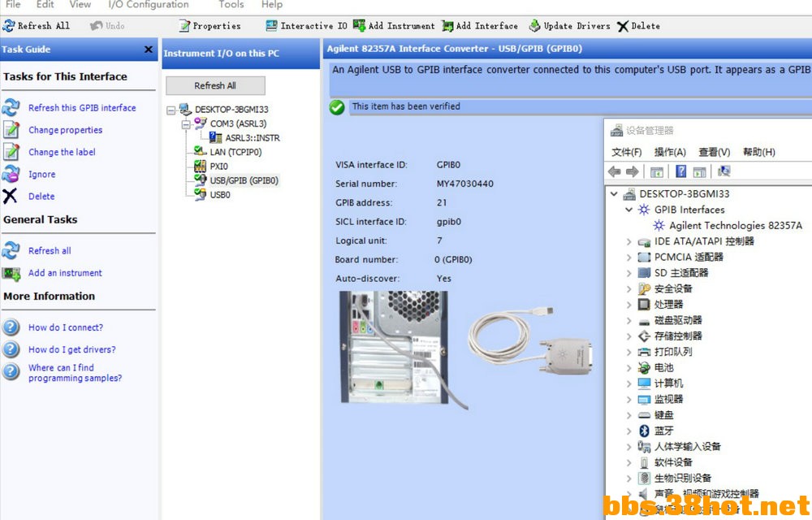Select USB0 in the tree
The height and width of the screenshot is (520, 812).
point(220,195)
